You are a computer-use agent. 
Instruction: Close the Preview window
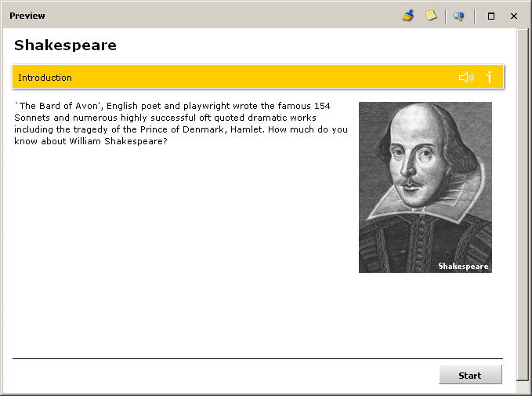tap(514, 16)
